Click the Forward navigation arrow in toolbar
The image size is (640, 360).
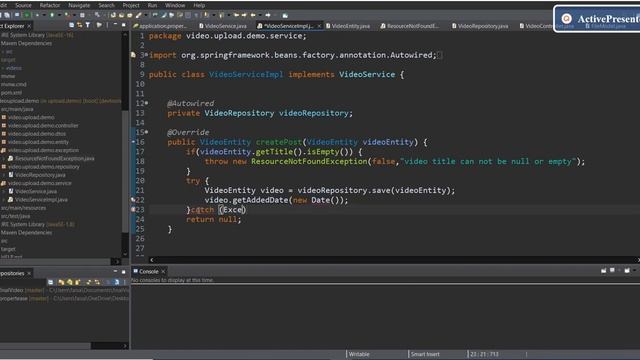click(x=268, y=15)
